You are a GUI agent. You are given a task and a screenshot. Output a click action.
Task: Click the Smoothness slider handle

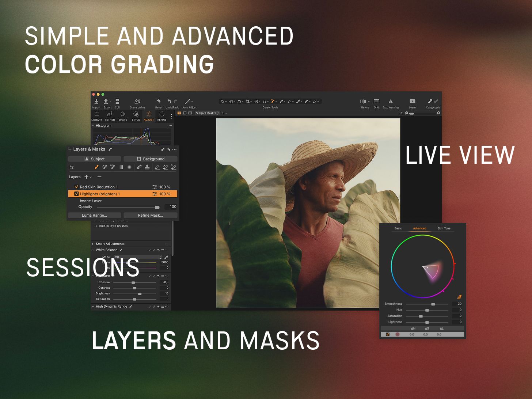tap(433, 304)
